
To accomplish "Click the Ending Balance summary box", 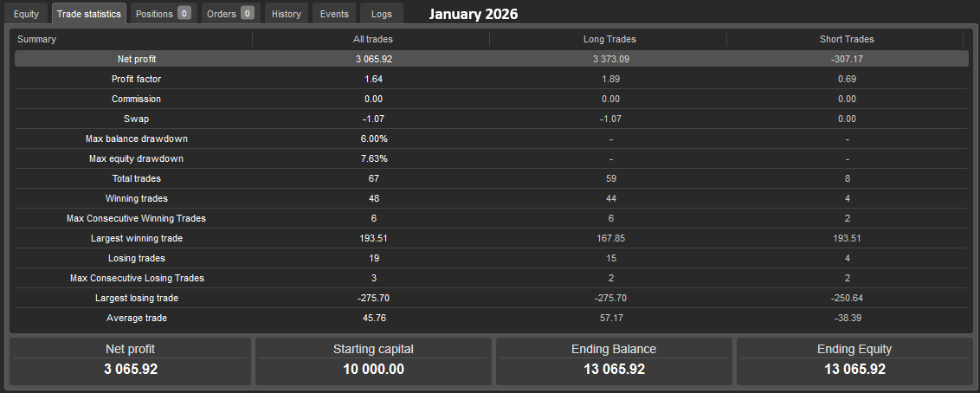I will click(x=613, y=360).
